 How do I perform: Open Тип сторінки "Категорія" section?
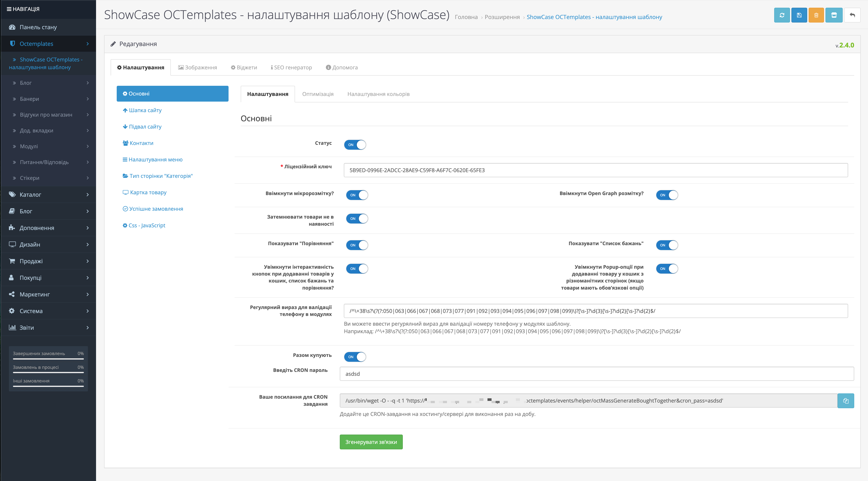coord(157,176)
